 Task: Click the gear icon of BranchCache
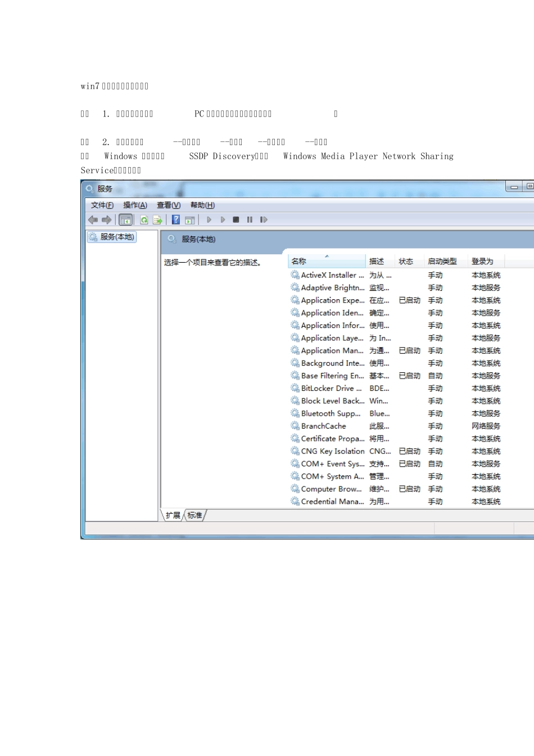click(x=295, y=426)
